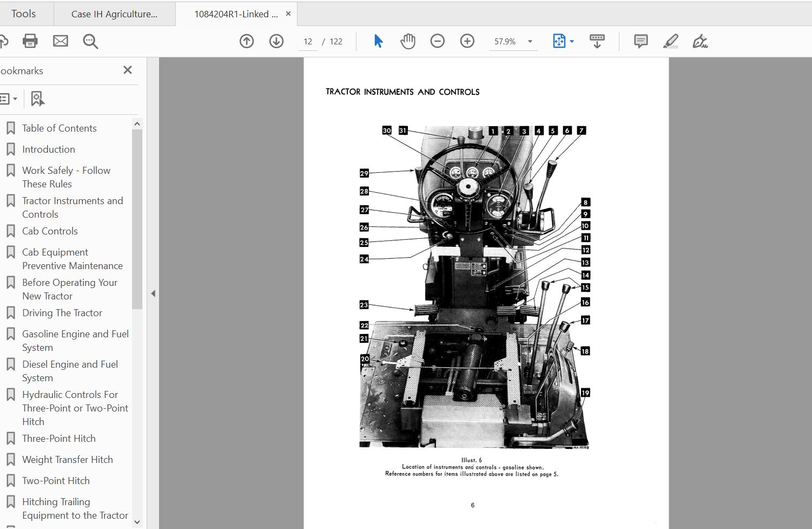Zoom out using the minus icon
This screenshot has height=529, width=812.
437,41
